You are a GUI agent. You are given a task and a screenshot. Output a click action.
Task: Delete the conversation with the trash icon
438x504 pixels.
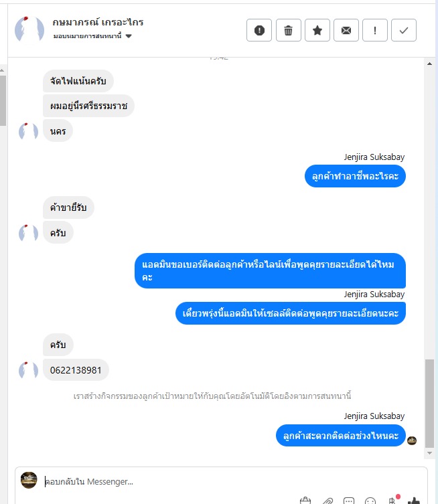(289, 31)
